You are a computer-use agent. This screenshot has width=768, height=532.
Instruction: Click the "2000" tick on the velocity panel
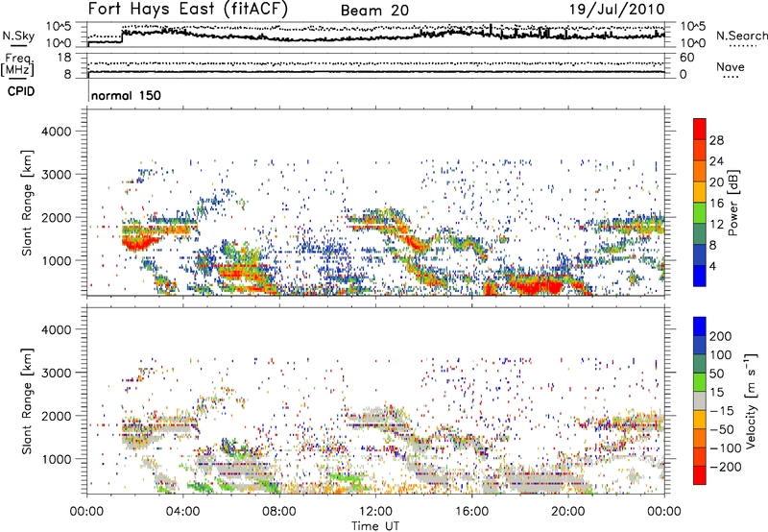(56, 416)
